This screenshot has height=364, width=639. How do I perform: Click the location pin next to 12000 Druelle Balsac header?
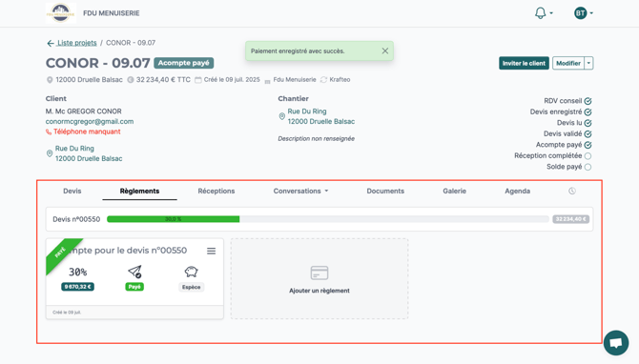coord(50,80)
